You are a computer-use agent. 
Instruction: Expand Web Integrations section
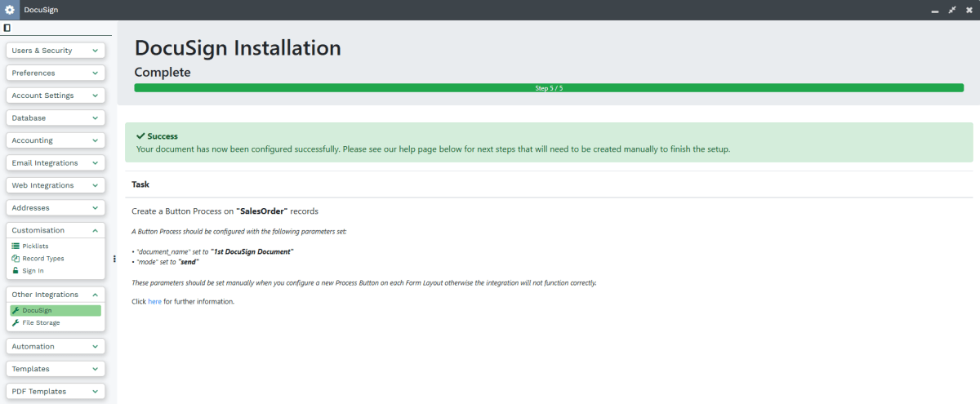click(56, 185)
